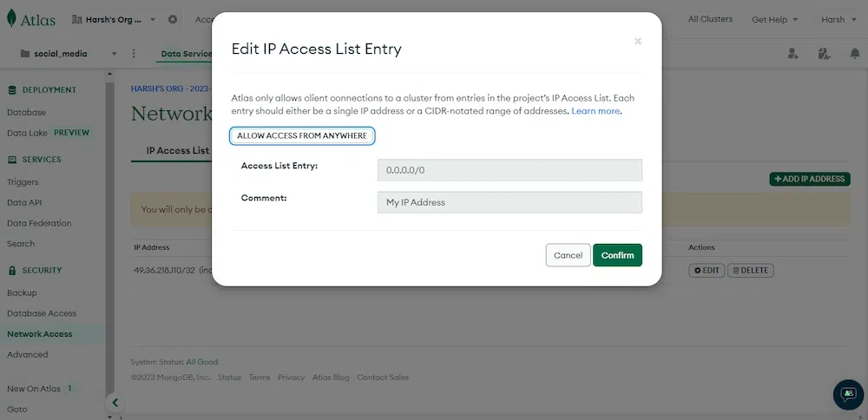Open the notifications bell
Screen dimensions: 868x420
tap(854, 54)
